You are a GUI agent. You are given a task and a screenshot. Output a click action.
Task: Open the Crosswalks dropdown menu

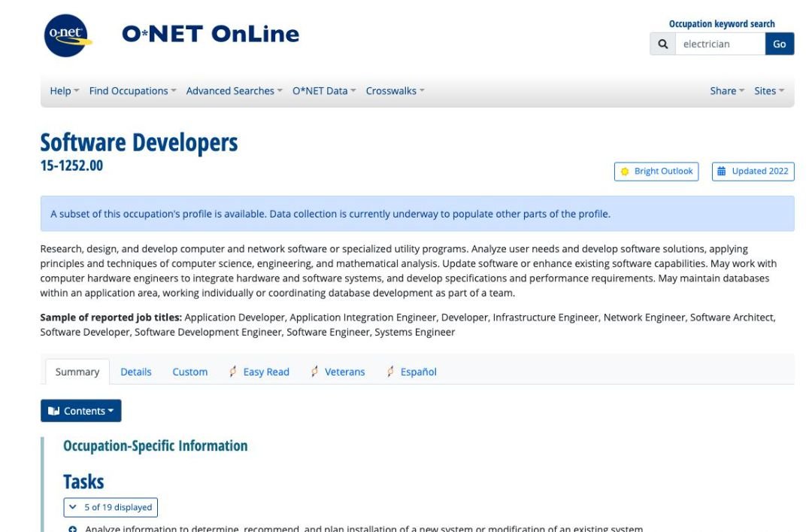point(395,91)
